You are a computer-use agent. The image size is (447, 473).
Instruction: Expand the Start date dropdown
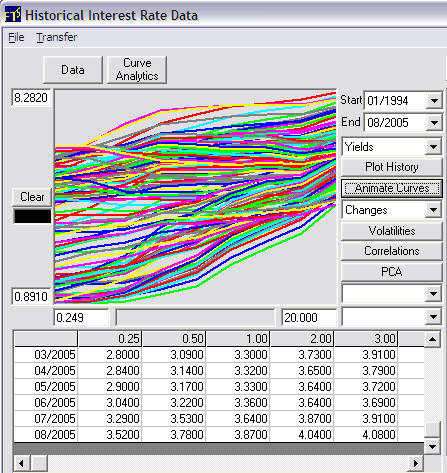[x=434, y=100]
